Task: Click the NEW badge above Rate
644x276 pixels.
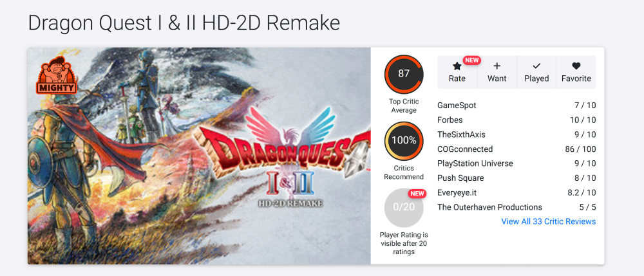Action: click(x=471, y=60)
